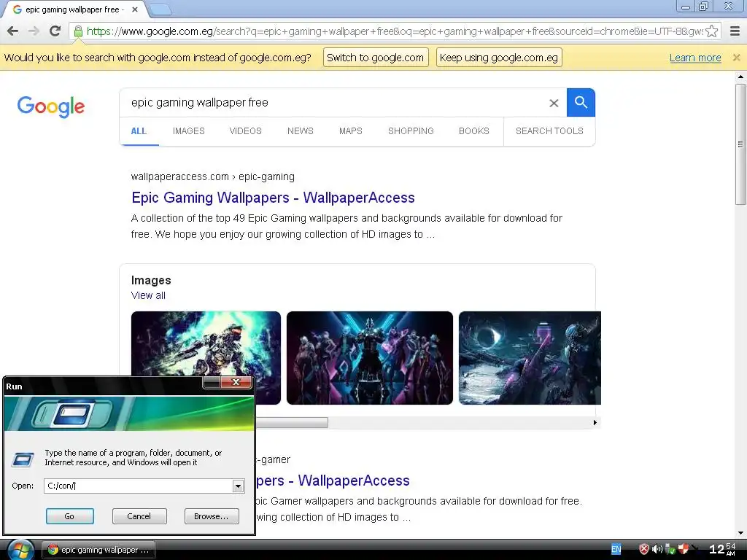Switch to the SHOPPING search tab

coord(411,131)
